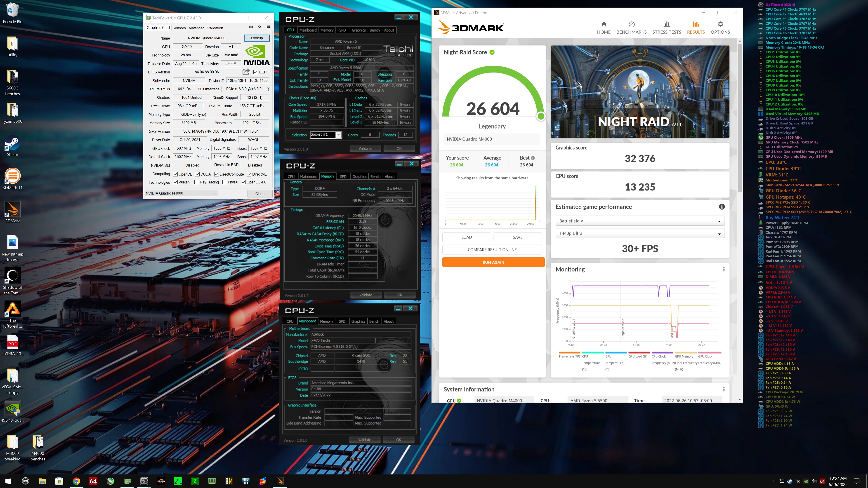The height and width of the screenshot is (488, 868).
Task: Click the GPU-Z Close button
Action: coord(259,194)
